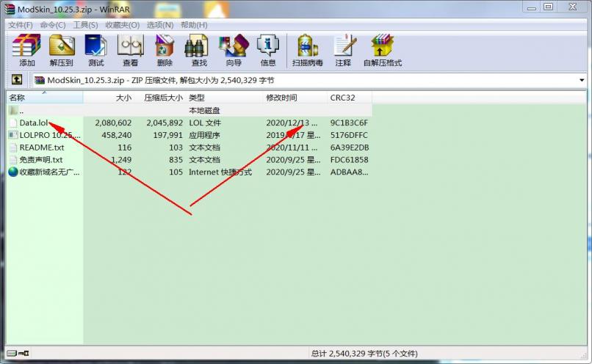Click the 查看 (View) toolbar icon

(131, 45)
